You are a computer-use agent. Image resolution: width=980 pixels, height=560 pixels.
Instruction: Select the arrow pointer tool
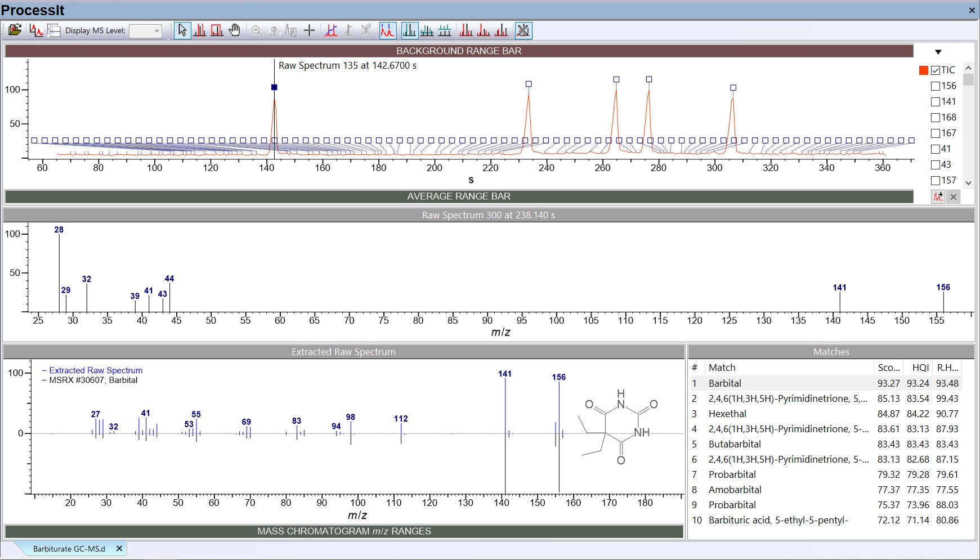182,30
